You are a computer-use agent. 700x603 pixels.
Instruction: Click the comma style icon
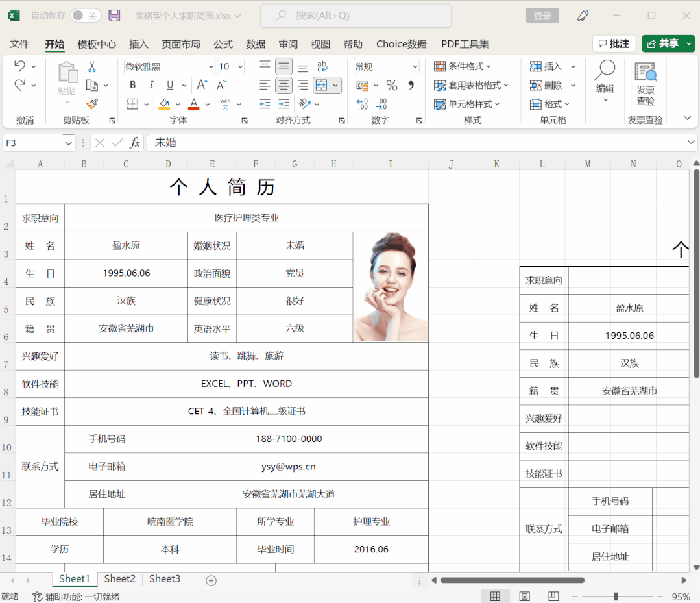click(x=411, y=86)
